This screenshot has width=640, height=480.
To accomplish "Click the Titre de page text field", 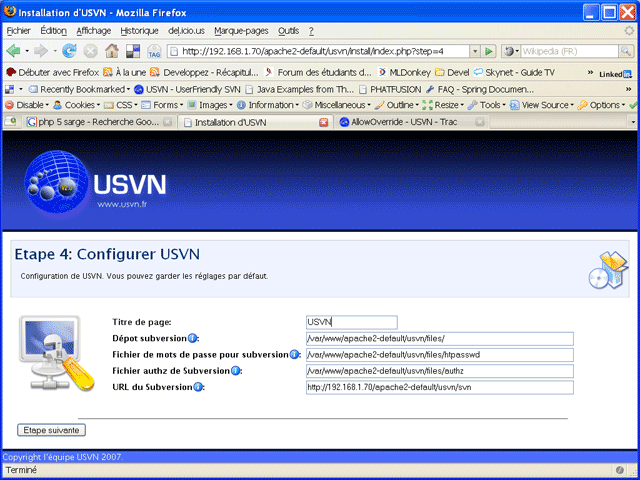I will click(x=351, y=322).
